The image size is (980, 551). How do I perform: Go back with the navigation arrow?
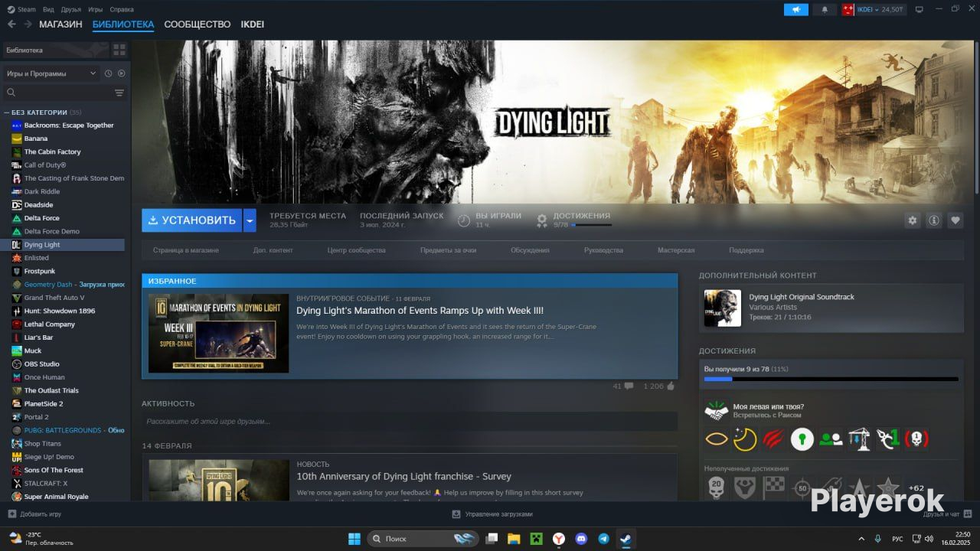(11, 24)
